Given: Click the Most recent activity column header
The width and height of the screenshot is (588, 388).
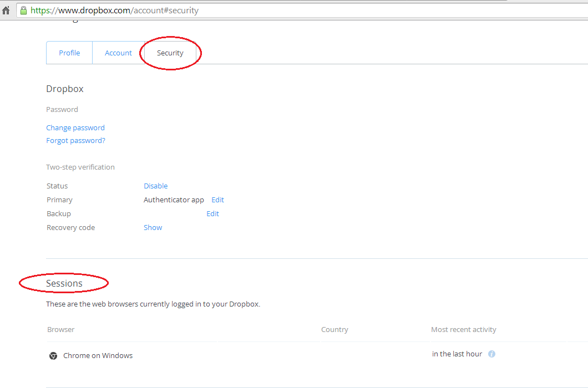Looking at the screenshot, I should click(x=463, y=330).
